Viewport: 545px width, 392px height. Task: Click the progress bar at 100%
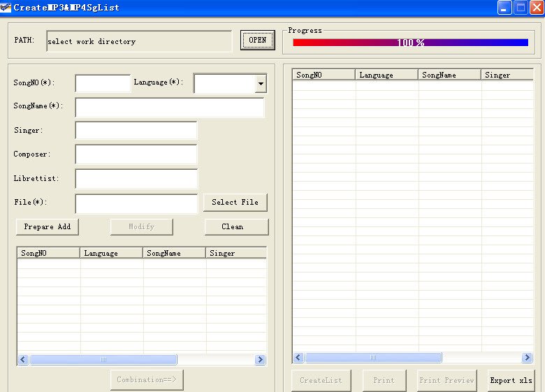[410, 43]
